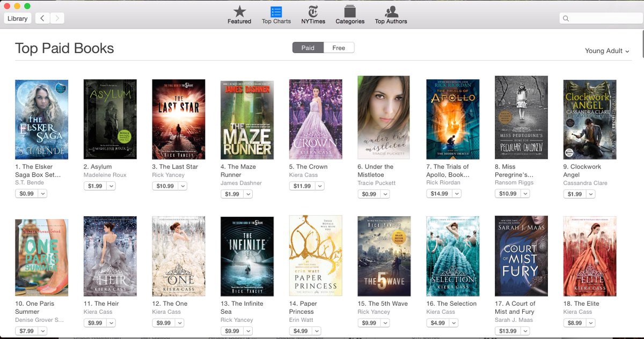Open The 5th Wave book cover
Screen dimensions: 644x339
(x=384, y=256)
